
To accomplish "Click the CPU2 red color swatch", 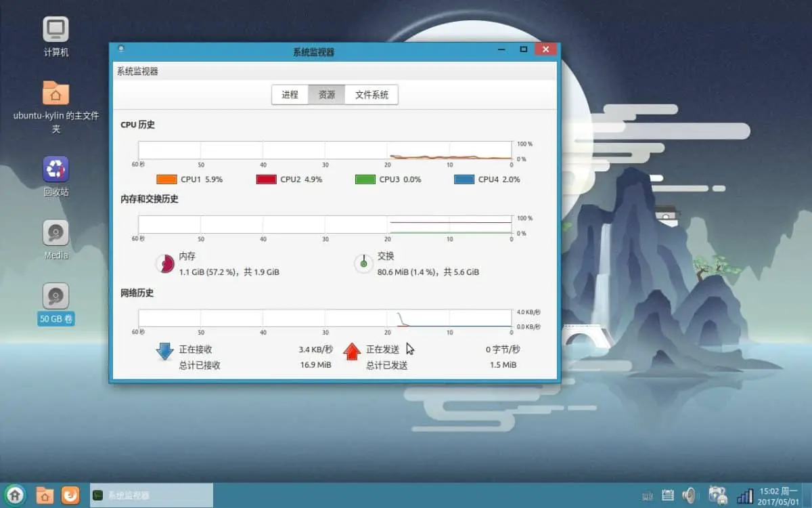I will 267,179.
